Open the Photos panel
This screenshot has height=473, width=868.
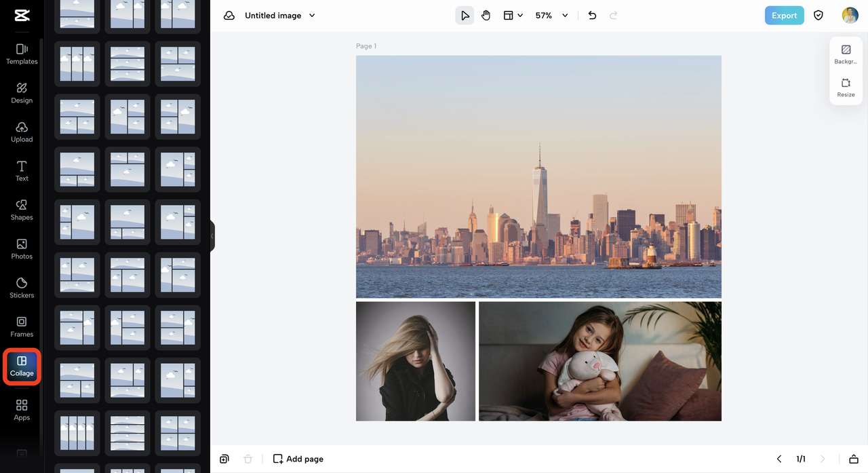22,249
